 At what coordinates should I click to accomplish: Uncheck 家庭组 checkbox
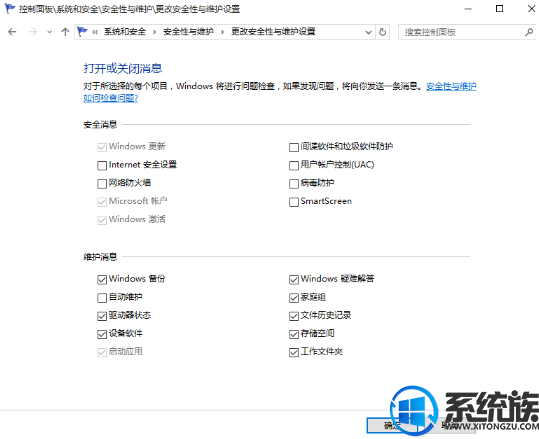pyautogui.click(x=294, y=298)
